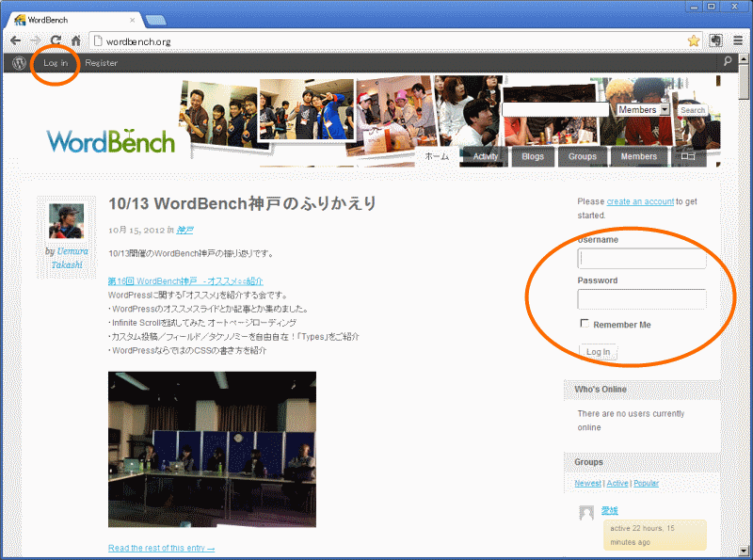The image size is (753, 560).
Task: Click the WordBench site logo
Action: click(x=111, y=141)
